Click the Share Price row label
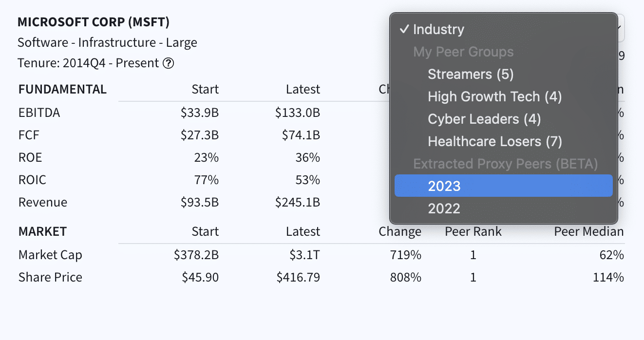 [50, 277]
